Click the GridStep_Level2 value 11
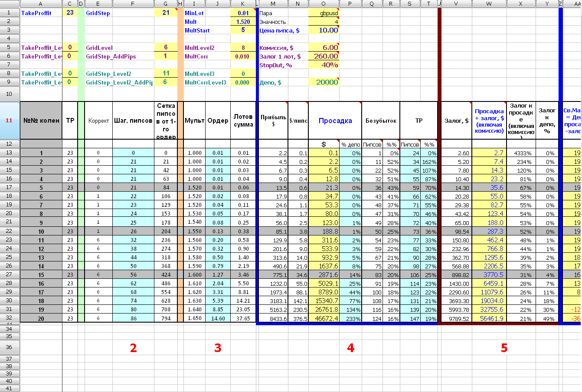 click(x=166, y=74)
